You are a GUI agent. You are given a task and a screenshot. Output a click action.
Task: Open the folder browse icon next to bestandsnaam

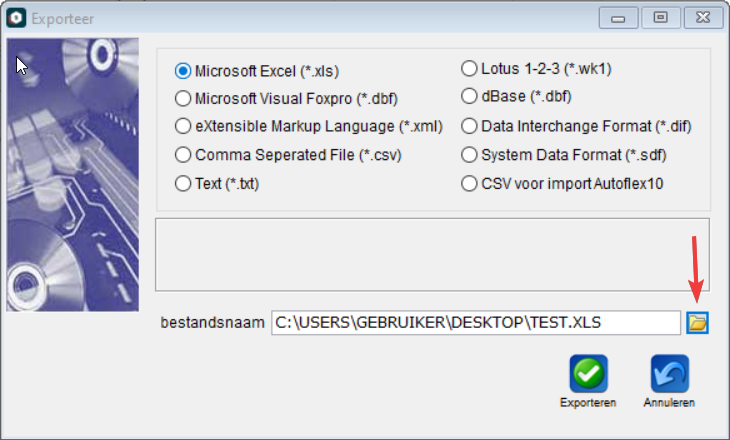[697, 323]
